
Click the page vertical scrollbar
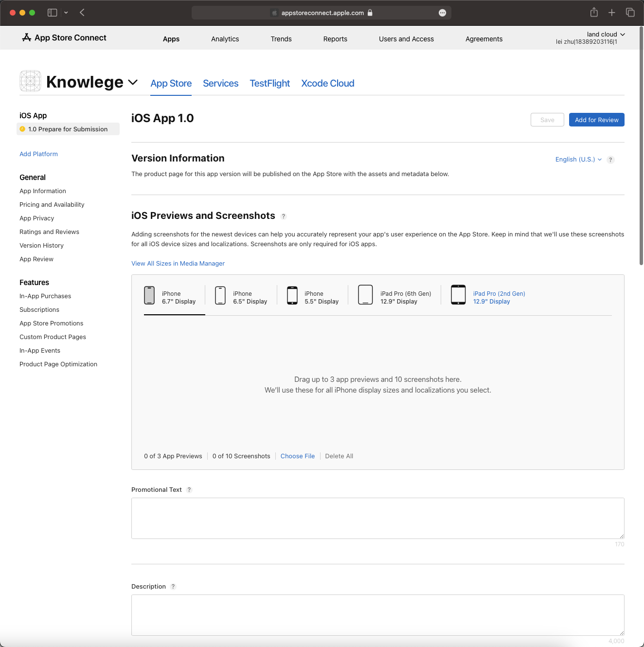pos(641,146)
